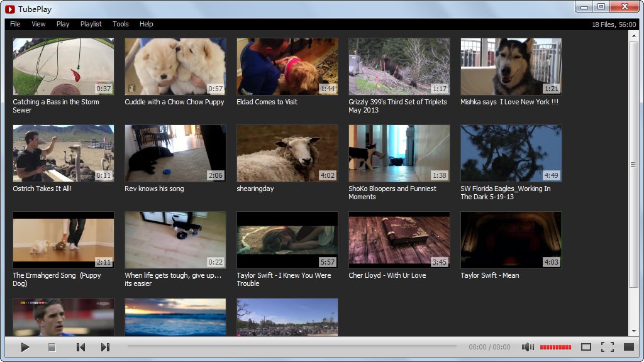Select the Eldad Comes to Visit thumbnail
This screenshot has width=644, height=362.
[x=287, y=67]
